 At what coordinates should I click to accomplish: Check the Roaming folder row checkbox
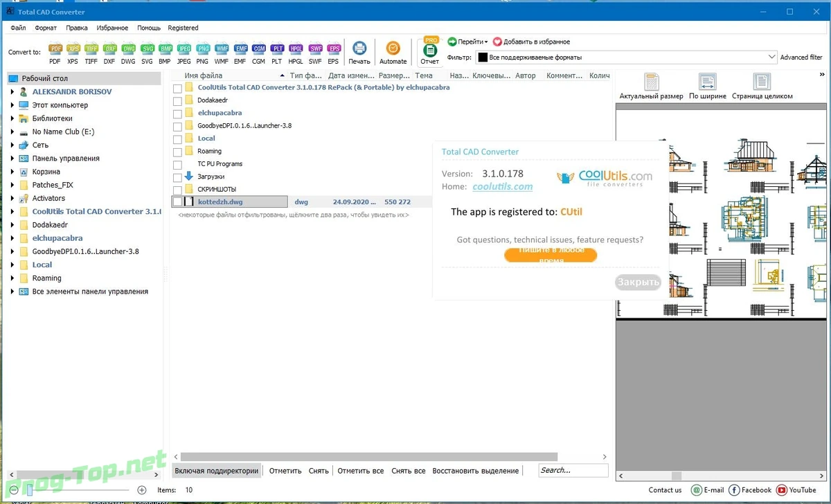[178, 152]
